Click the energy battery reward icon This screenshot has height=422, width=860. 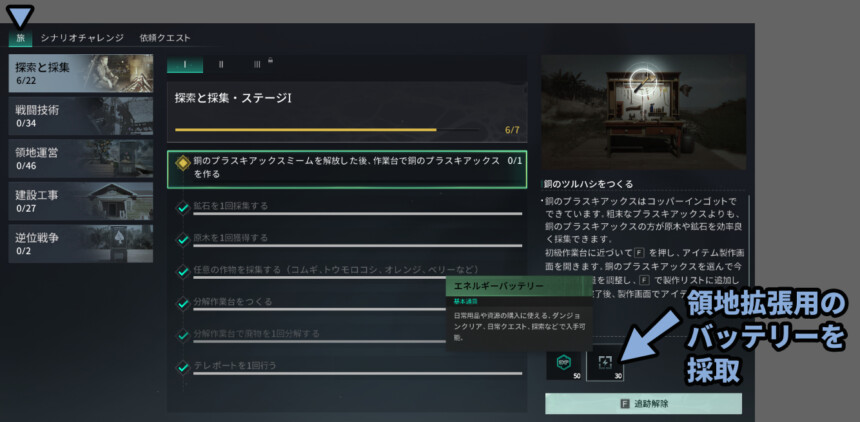(603, 365)
